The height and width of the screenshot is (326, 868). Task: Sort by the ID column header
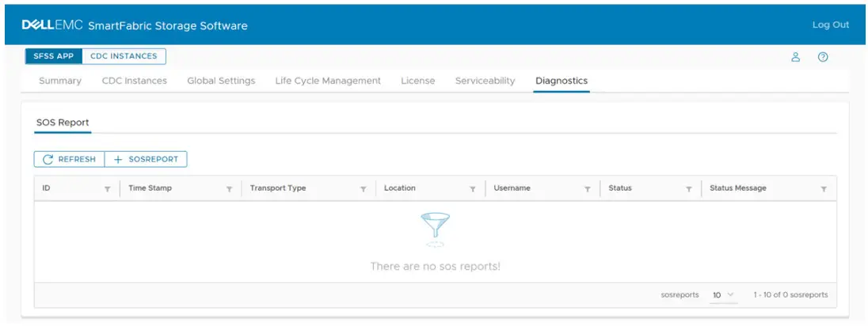tap(47, 188)
